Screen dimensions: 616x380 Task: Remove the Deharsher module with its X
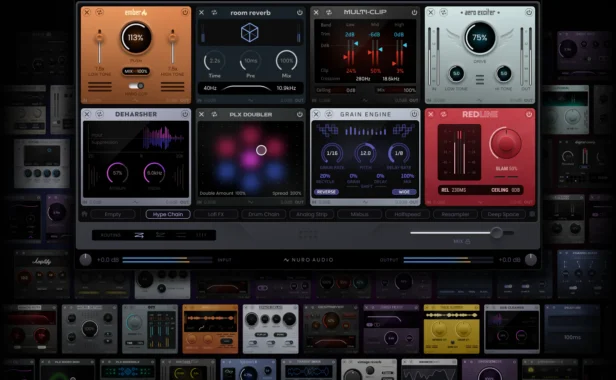point(87,114)
